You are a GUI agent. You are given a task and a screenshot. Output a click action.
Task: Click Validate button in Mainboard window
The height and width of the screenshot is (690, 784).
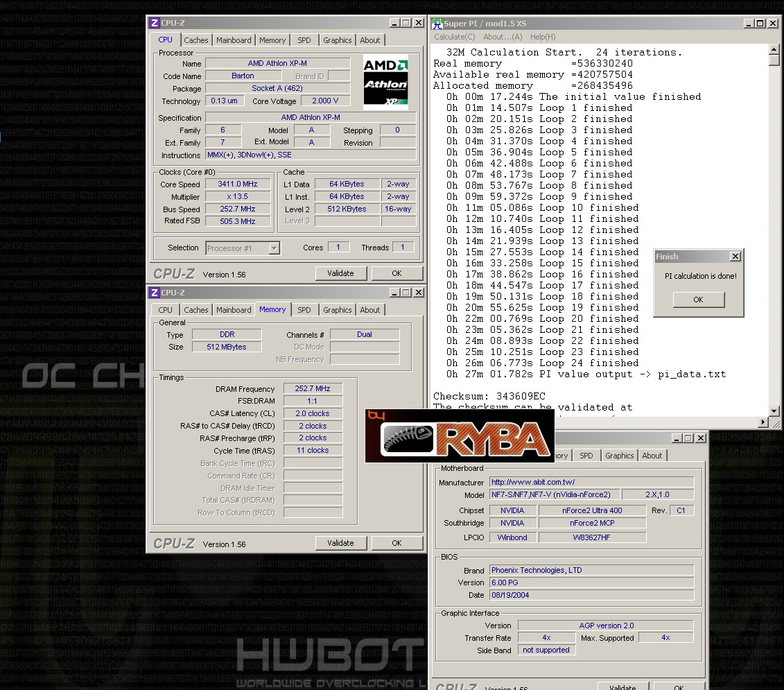[623, 686]
